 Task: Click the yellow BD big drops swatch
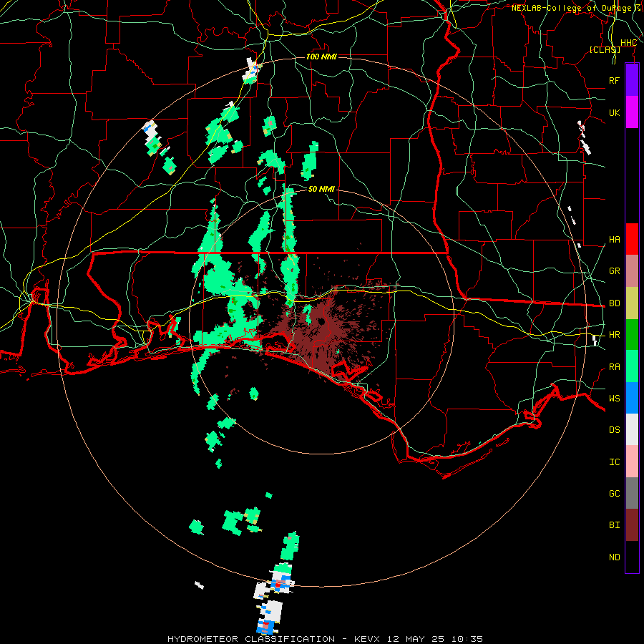pyautogui.click(x=632, y=303)
